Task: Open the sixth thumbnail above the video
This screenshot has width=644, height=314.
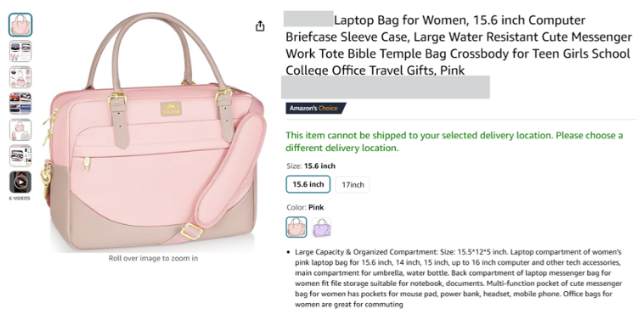Action: click(20, 156)
